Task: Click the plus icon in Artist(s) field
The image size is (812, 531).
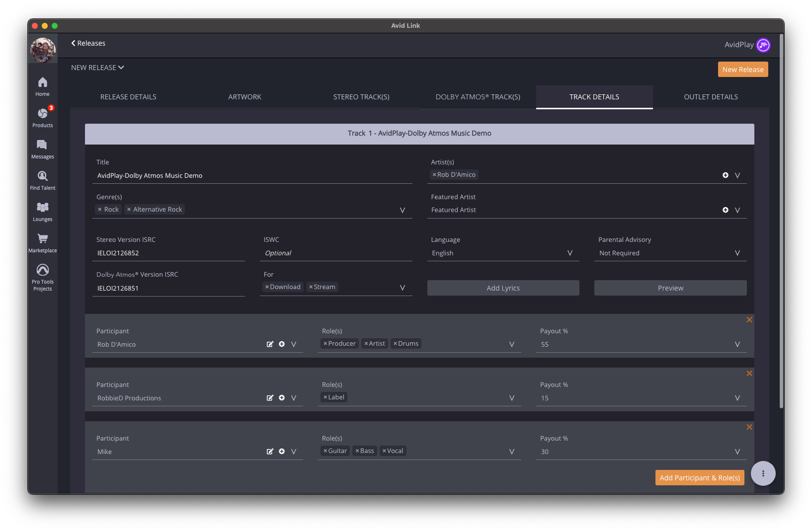Action: click(726, 175)
